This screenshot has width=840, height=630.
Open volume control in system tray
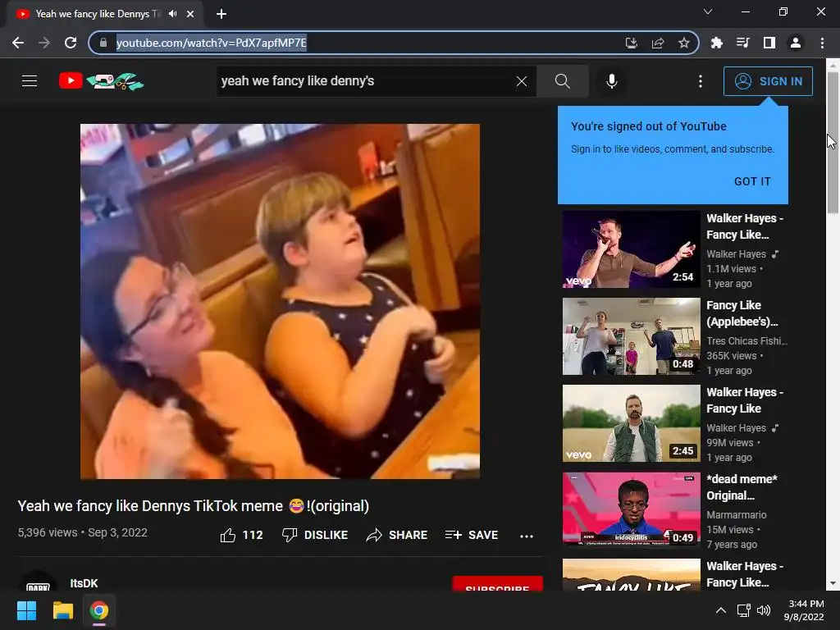point(764,610)
